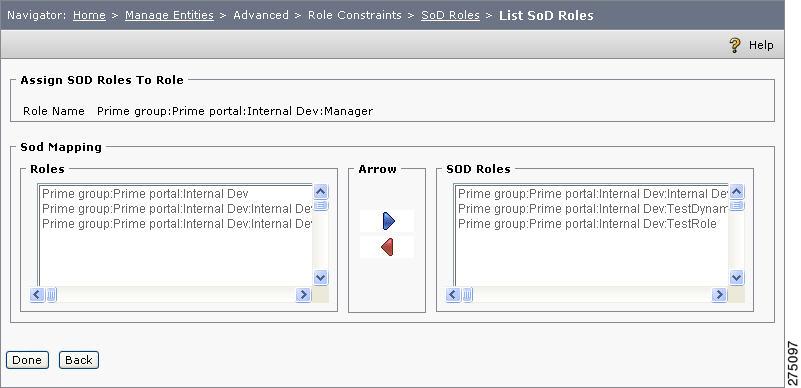The image size is (801, 388).
Task: Go to Home in navigator breadcrumb
Action: point(89,15)
